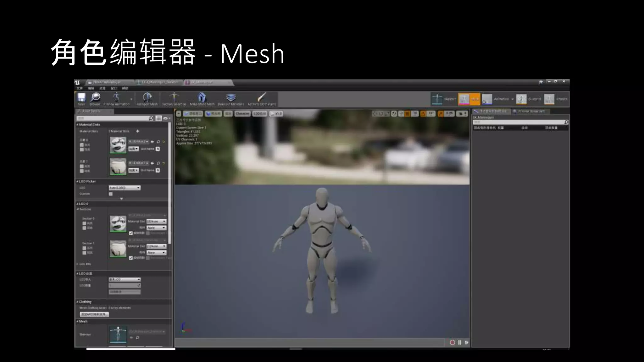Toggle first checkbox under Section 0
The height and width of the screenshot is (362, 644).
coord(84,223)
